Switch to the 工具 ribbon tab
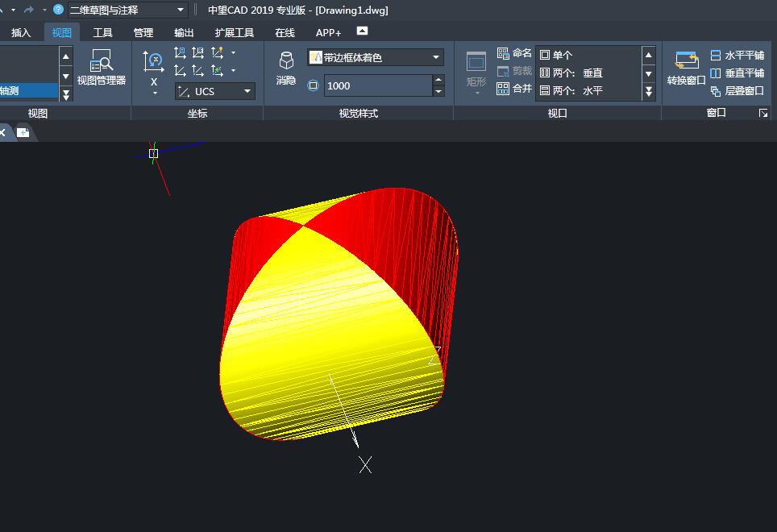 (x=102, y=33)
